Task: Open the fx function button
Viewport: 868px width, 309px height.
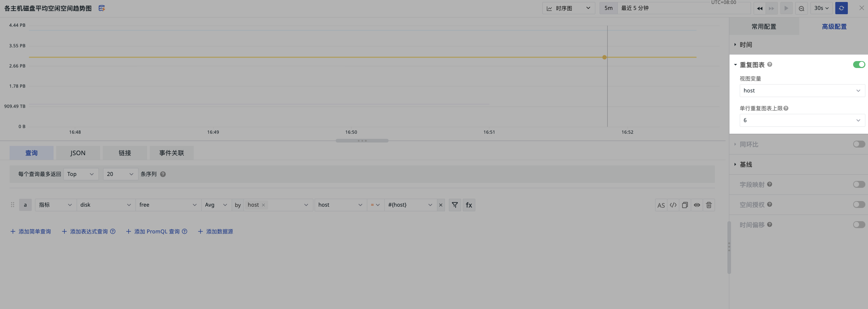Action: (x=469, y=205)
